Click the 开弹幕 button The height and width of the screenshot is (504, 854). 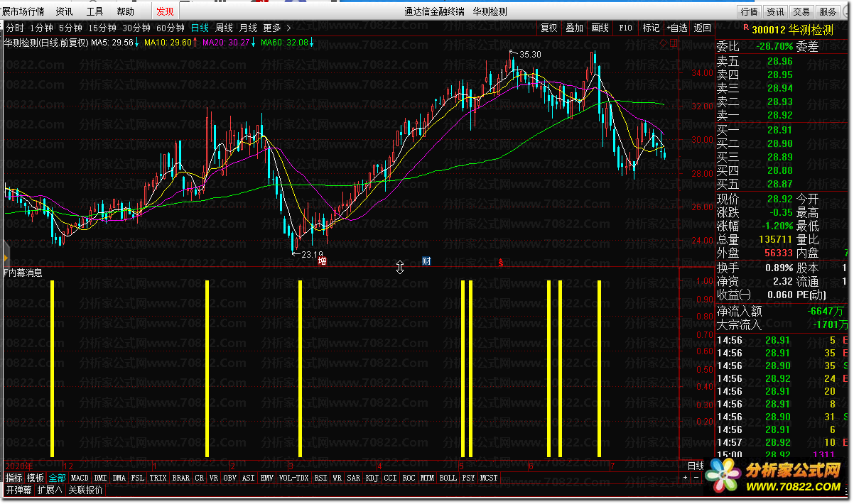(19, 490)
